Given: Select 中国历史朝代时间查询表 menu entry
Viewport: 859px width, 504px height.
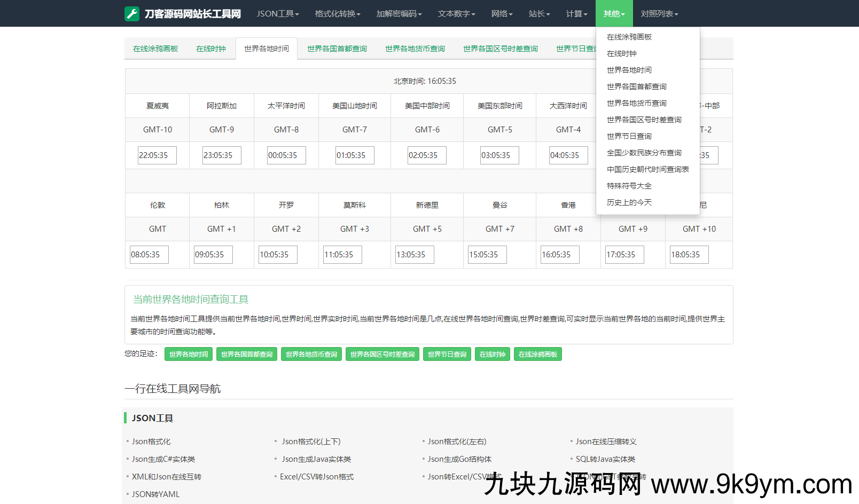Looking at the screenshot, I should [x=647, y=169].
